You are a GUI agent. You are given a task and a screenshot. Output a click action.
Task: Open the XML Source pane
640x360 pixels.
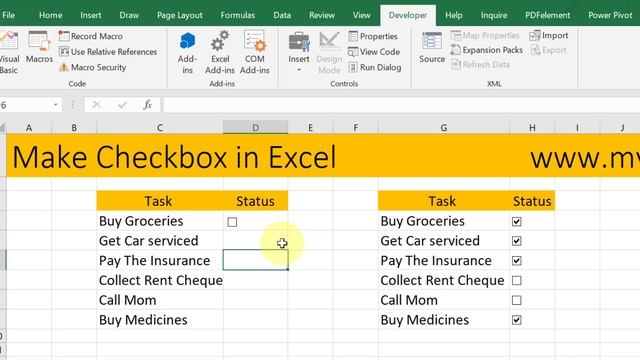432,47
